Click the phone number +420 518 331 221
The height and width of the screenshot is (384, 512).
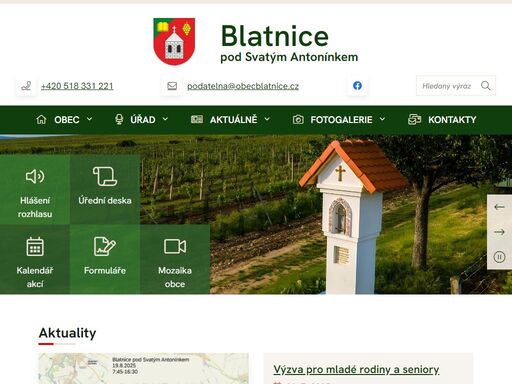coord(77,86)
